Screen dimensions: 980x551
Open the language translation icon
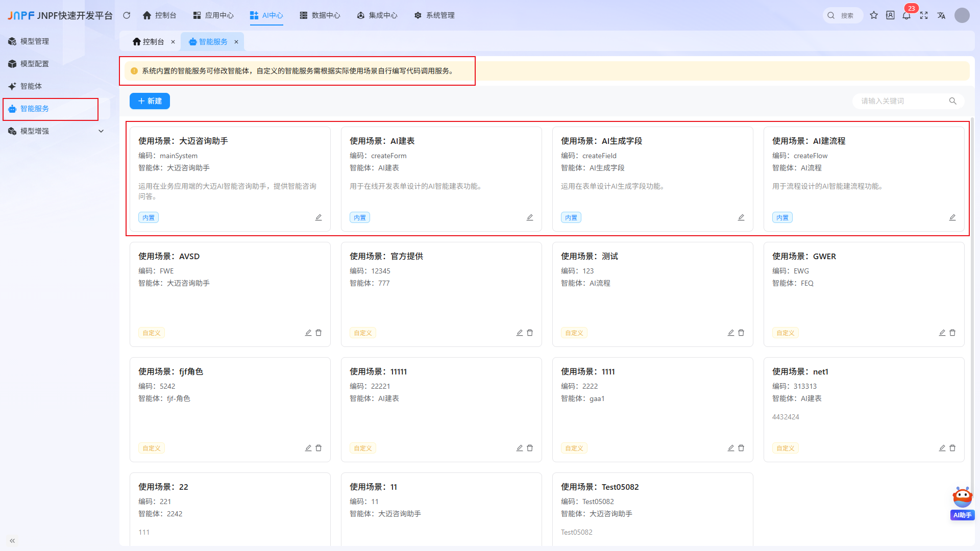(941, 15)
